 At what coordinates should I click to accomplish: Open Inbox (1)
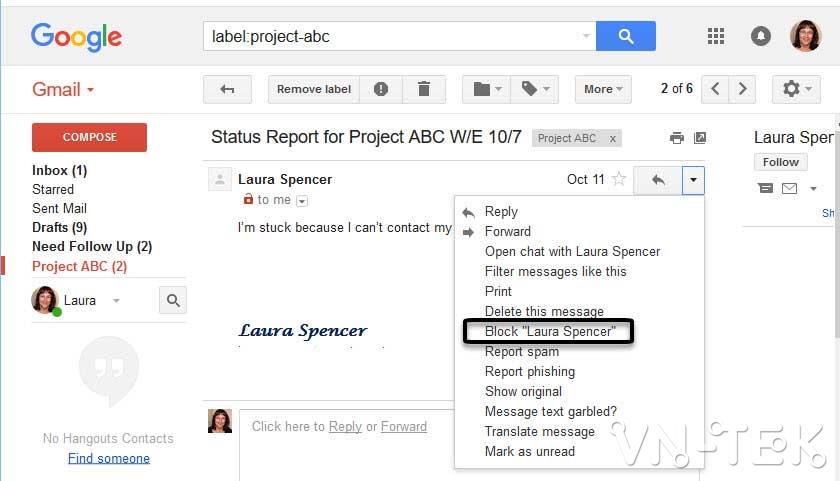(59, 170)
